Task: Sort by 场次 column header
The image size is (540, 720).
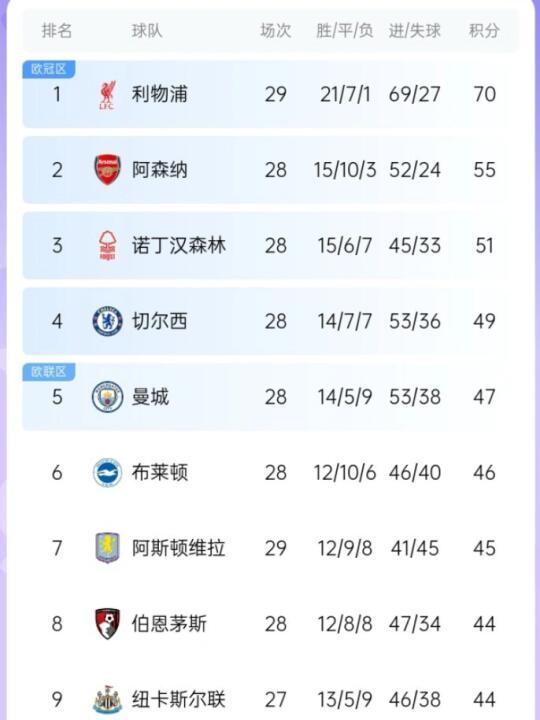Action: tap(276, 31)
